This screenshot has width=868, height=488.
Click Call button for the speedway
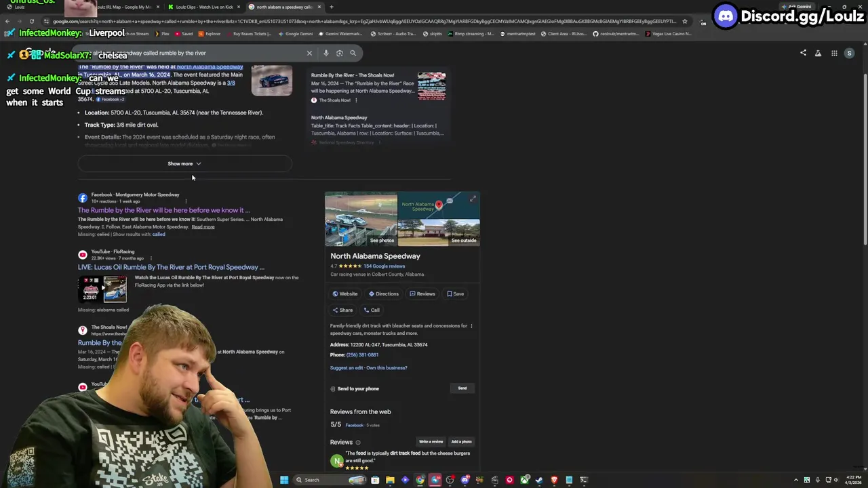(372, 310)
